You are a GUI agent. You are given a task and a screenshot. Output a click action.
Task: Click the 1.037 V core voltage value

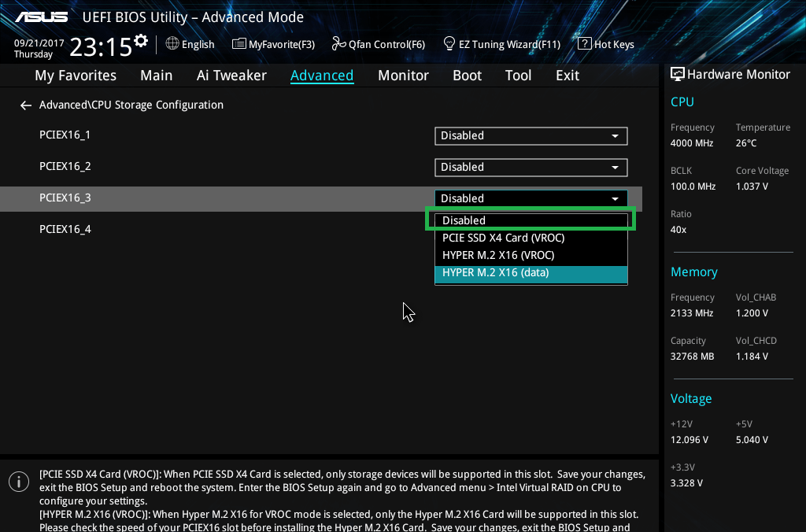pyautogui.click(x=752, y=187)
